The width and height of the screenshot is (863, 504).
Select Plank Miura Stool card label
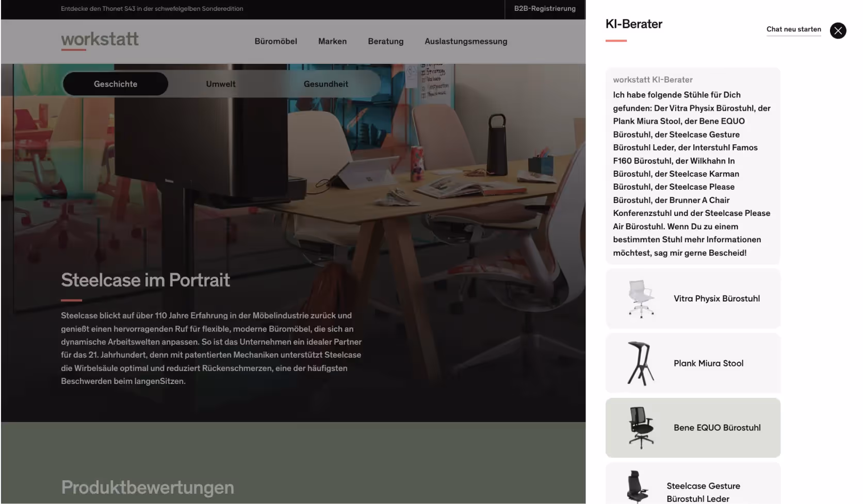click(708, 363)
